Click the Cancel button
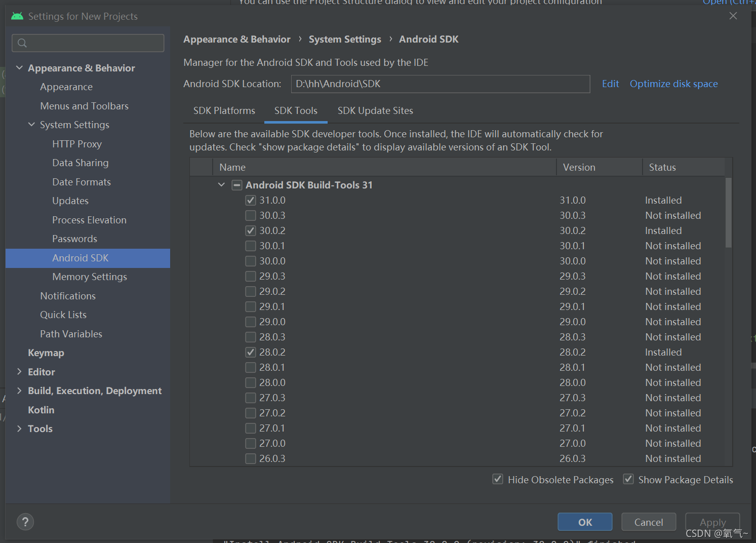Viewport: 756px width, 543px height. [648, 522]
